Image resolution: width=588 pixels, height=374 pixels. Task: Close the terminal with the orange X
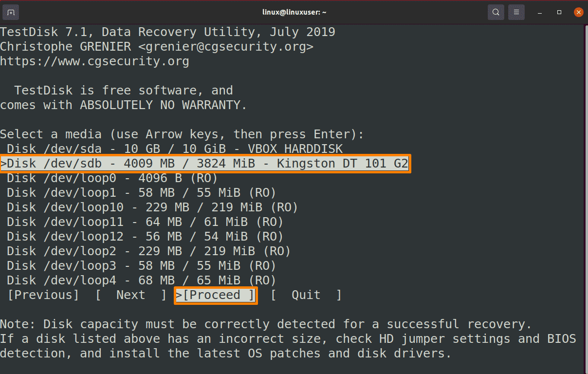tap(578, 12)
